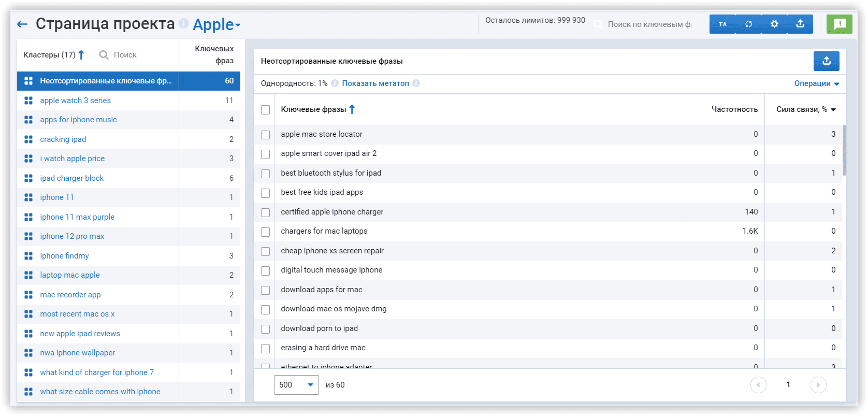The image size is (868, 416).
Task: Tick the select-all checkbox in table header
Action: 266,110
